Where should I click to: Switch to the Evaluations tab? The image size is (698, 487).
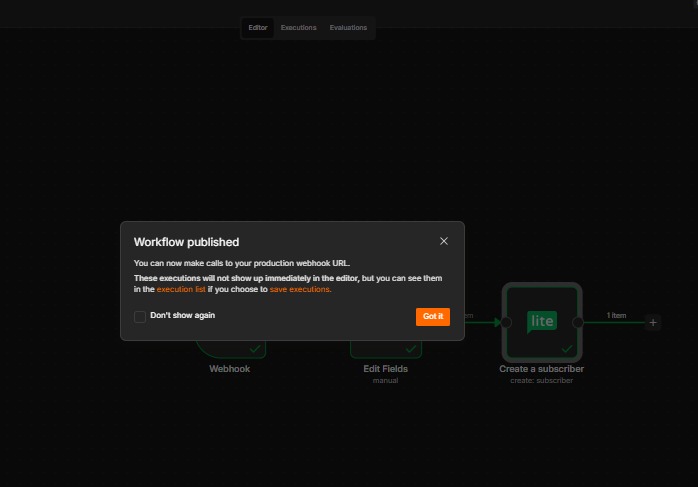(348, 28)
